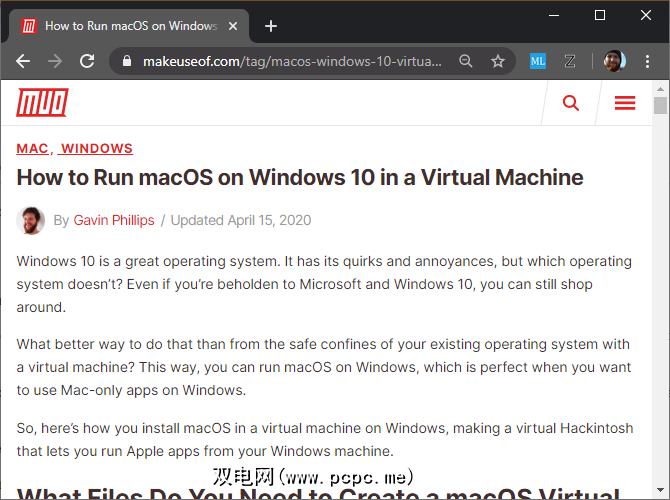Open the MUO site search
This screenshot has height=500, width=670.
(570, 103)
